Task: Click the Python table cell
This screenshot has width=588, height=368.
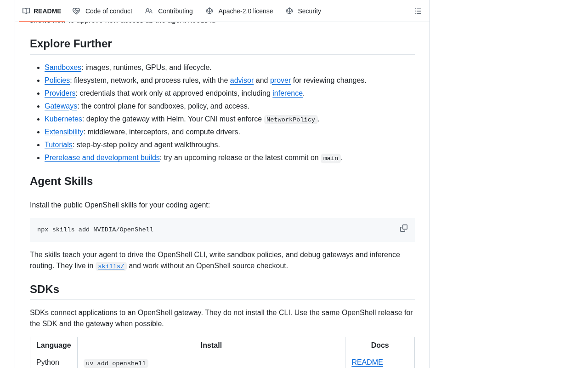Action: tap(54, 362)
